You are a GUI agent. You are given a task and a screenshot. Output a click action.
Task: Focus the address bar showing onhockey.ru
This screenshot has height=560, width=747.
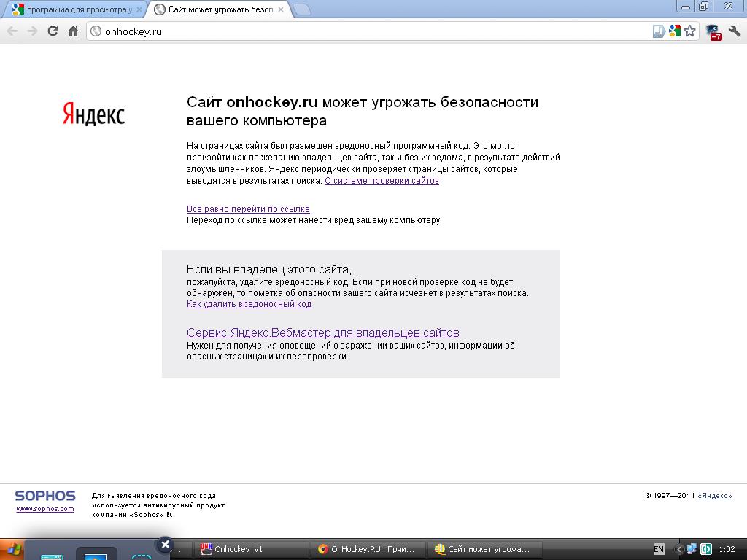coord(371,31)
